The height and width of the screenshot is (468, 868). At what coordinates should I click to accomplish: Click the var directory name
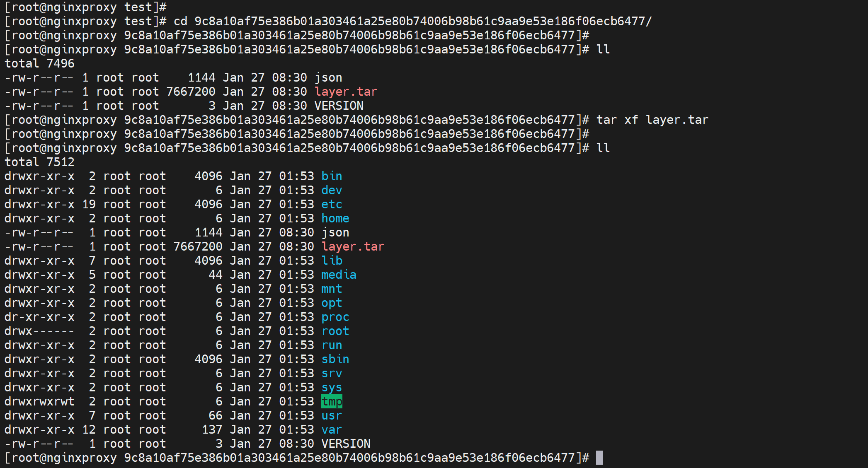click(332, 429)
